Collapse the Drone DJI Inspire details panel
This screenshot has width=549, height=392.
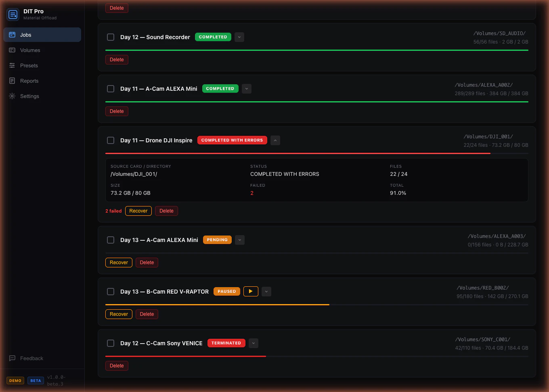[275, 140]
